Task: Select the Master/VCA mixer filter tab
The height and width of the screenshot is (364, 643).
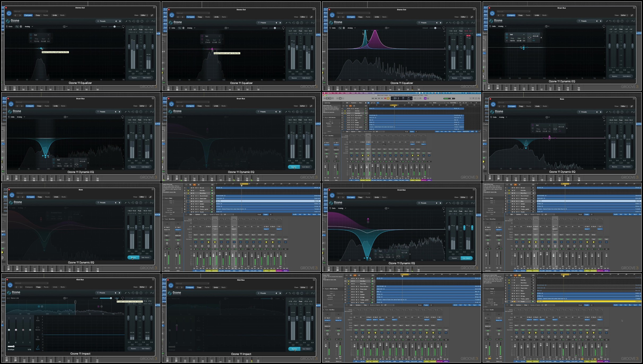Action: click(466, 131)
